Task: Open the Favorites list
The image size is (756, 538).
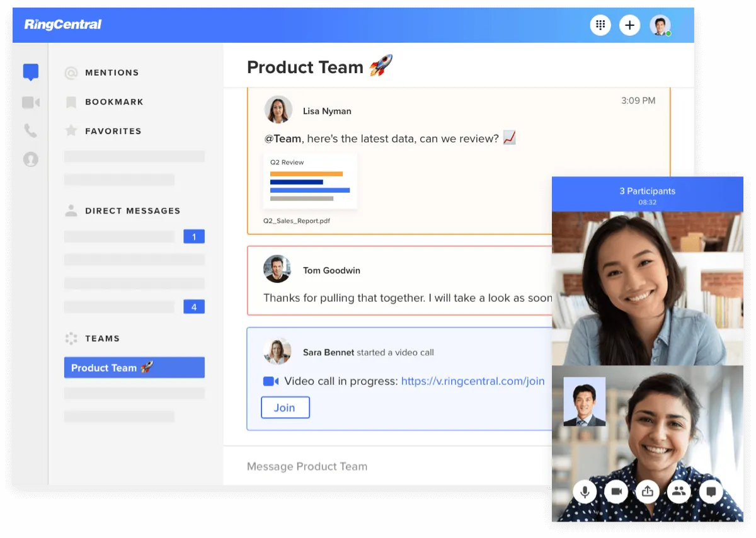Action: click(113, 131)
